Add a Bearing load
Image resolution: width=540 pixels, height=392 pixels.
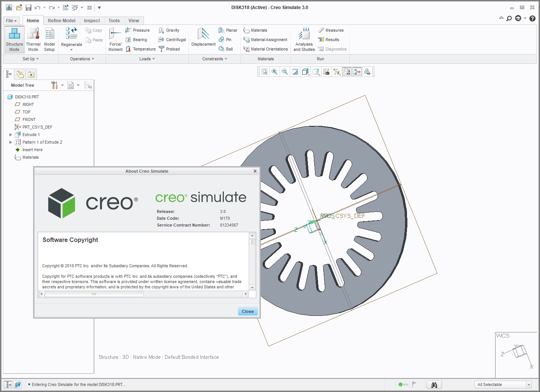[136, 40]
